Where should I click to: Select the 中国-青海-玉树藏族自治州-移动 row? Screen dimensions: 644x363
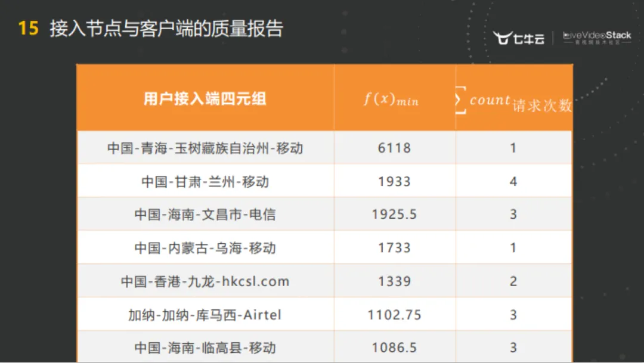205,148
